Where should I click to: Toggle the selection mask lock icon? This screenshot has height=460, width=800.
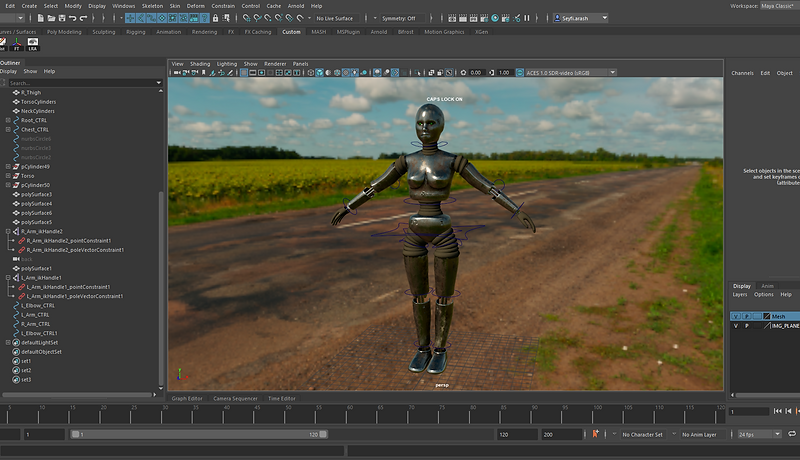[215, 18]
